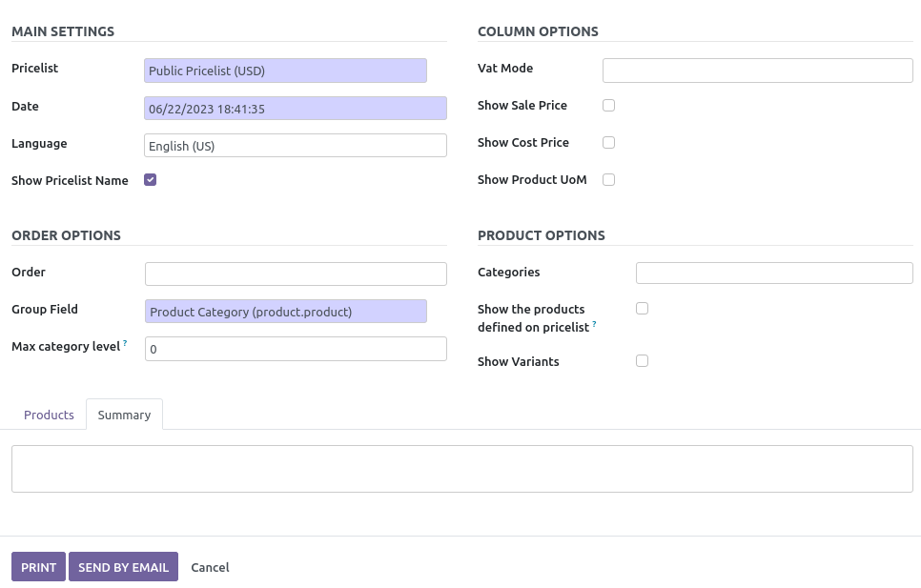The image size is (921, 588).
Task: Select the Summary tab
Action: coord(124,415)
